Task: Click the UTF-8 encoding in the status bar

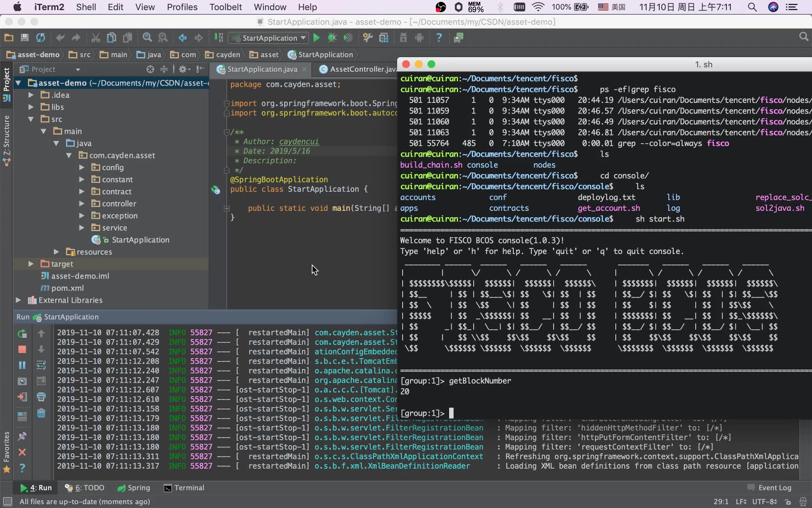Action: [x=765, y=502]
